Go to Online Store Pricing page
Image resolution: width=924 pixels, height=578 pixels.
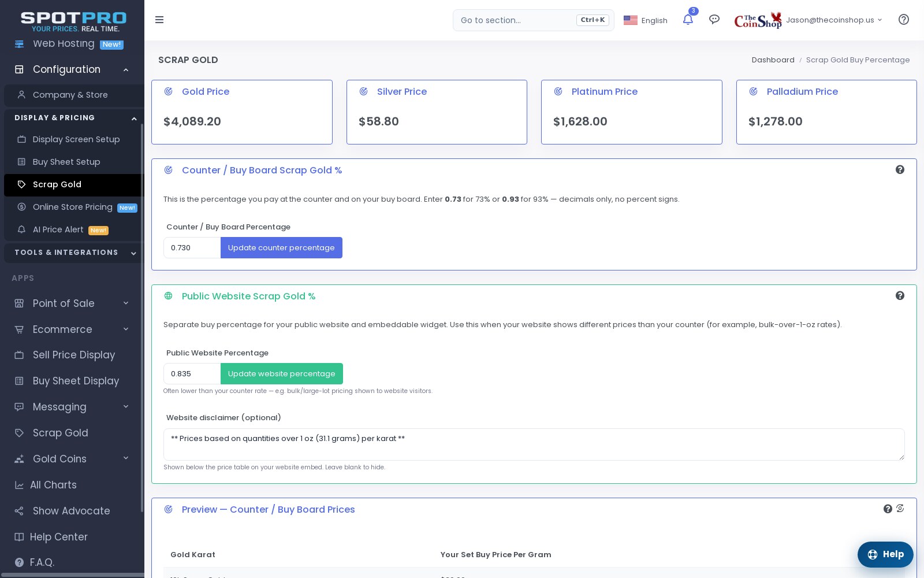coord(72,207)
